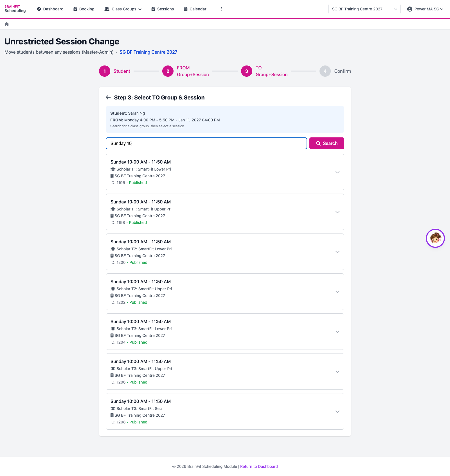Open the SG BF Training Centre 2027 selector
This screenshot has width=450, height=476.
tap(364, 9)
